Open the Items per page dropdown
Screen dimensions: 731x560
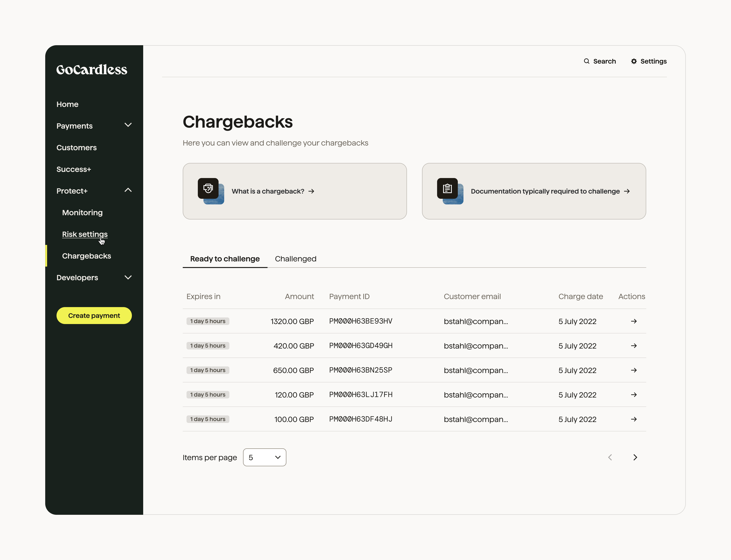point(264,457)
